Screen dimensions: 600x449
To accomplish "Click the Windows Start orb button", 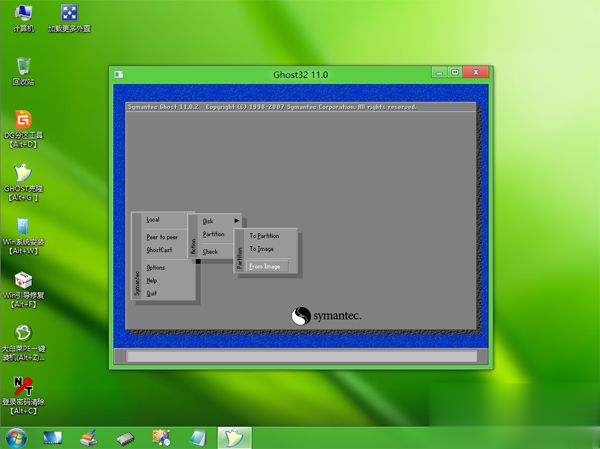I will (16, 437).
